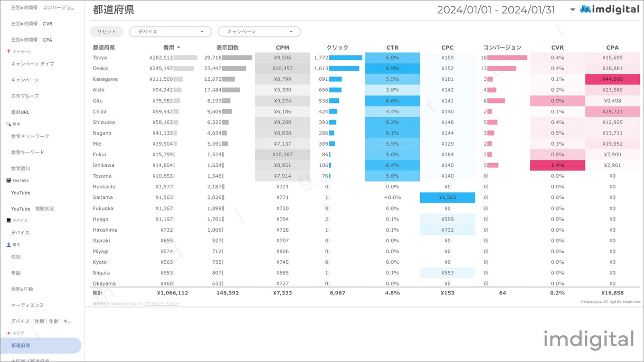Open the YouTube 視聴状況 page

33,209
